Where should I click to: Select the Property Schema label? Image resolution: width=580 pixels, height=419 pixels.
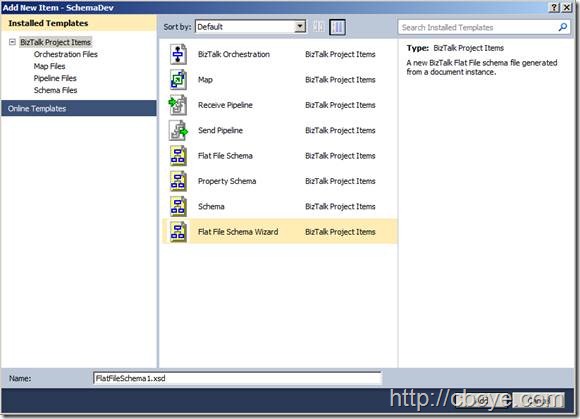pyautogui.click(x=227, y=181)
